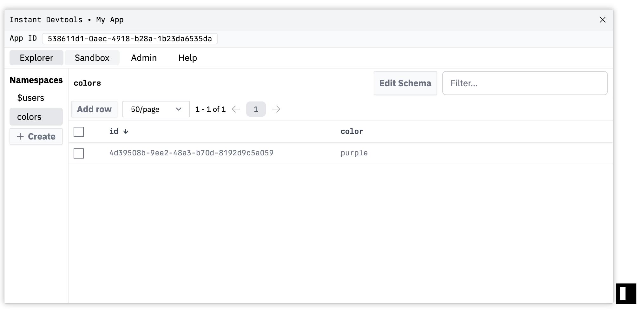The image size is (644, 312).
Task: Go to previous page arrow
Action: [236, 109]
